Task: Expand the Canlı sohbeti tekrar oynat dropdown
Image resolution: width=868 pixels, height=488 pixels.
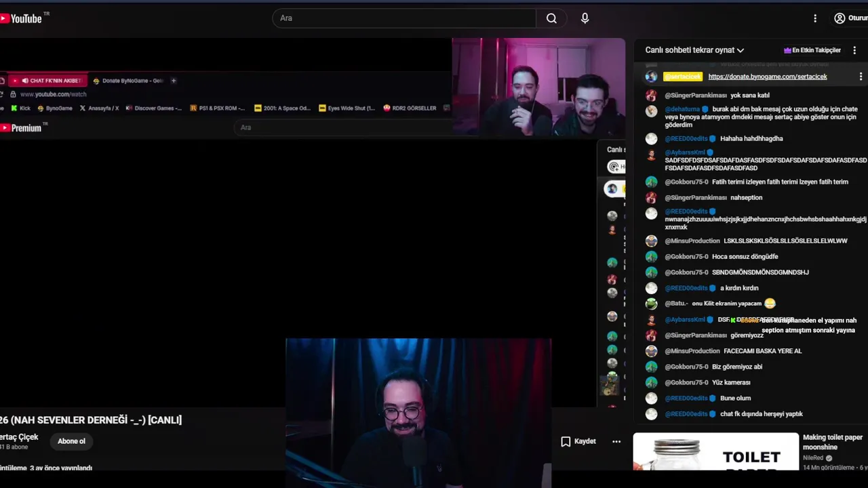Action: click(x=694, y=50)
